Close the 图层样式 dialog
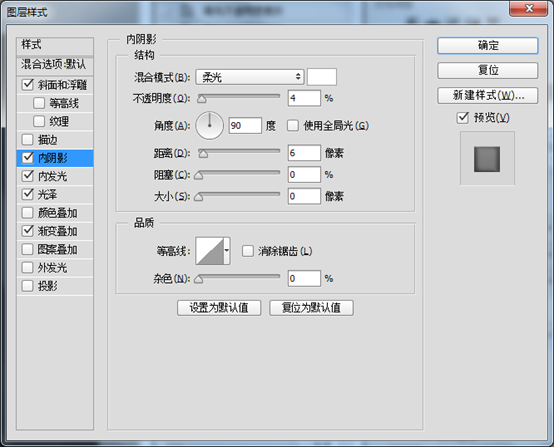 click(529, 8)
